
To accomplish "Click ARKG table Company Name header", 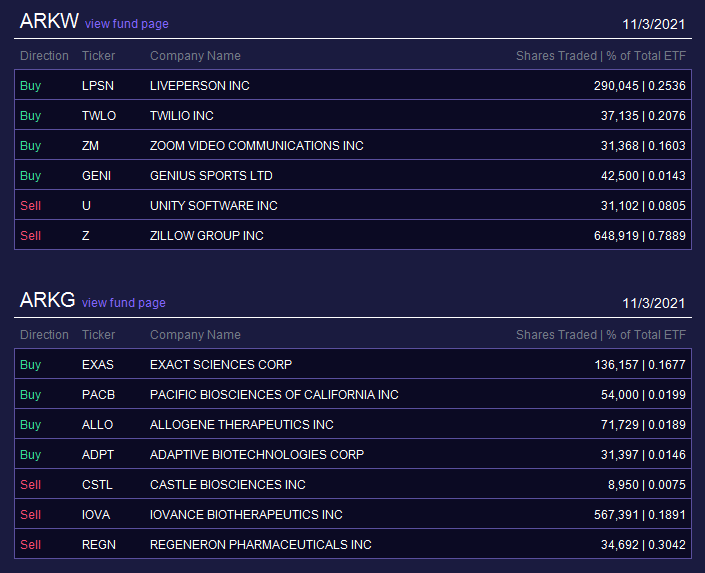I will tap(195, 335).
